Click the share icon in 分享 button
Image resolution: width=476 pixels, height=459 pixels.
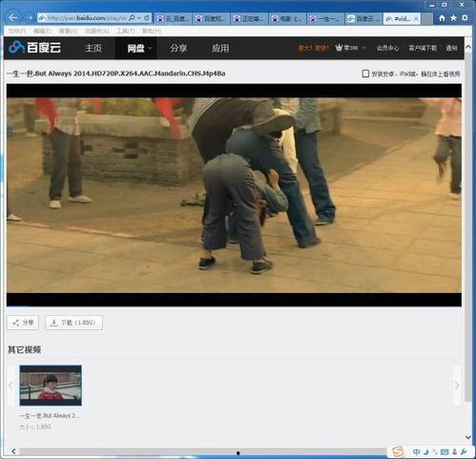[15, 323]
